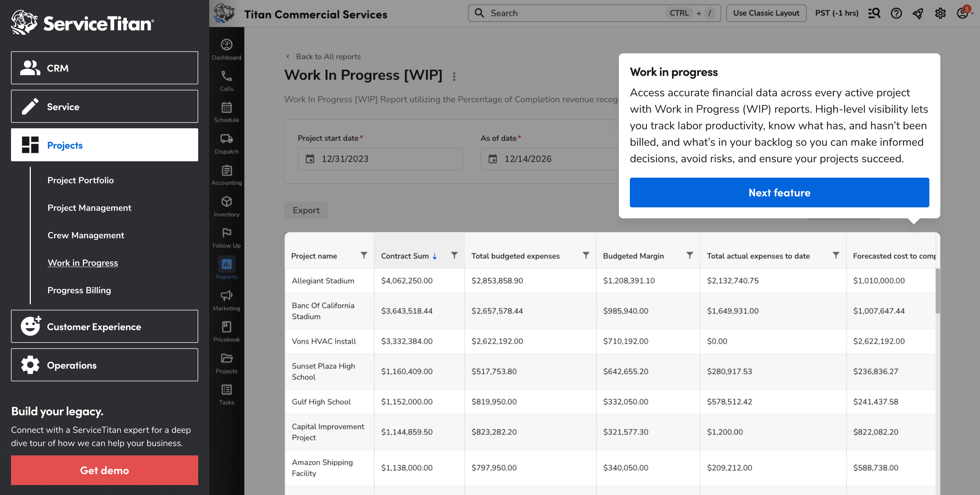980x495 pixels.
Task: Open filter for Project name column
Action: coord(364,255)
